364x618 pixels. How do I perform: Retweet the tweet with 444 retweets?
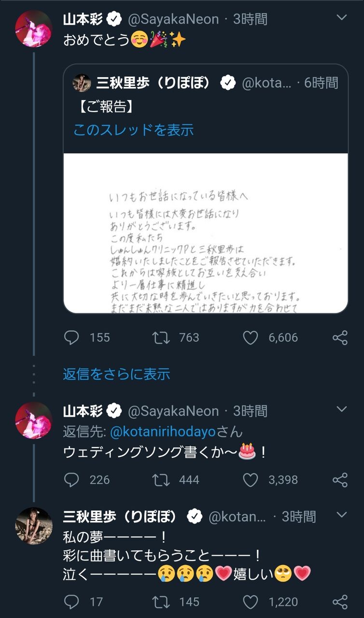(x=161, y=479)
